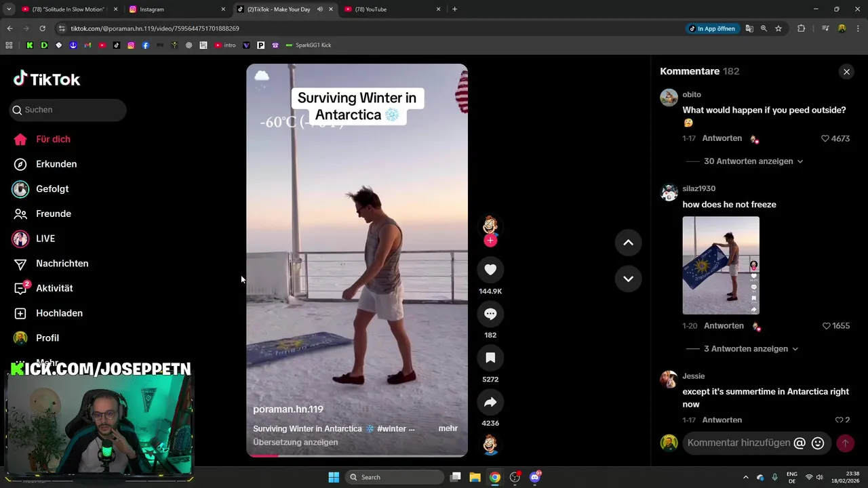The image size is (868, 488).
Task: Go to the Für dich feed
Action: (42, 139)
